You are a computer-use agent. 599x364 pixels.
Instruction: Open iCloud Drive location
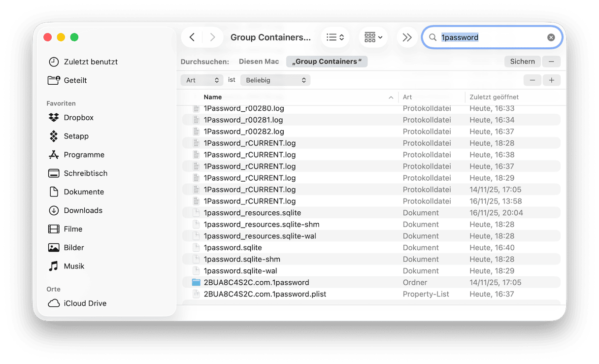(85, 303)
